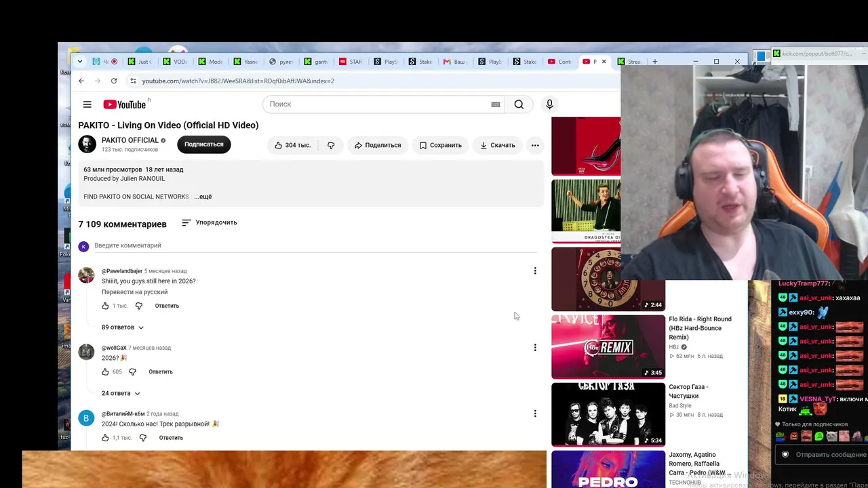Dislike the PAKITO video
This screenshot has width=868, height=488.
(x=331, y=145)
